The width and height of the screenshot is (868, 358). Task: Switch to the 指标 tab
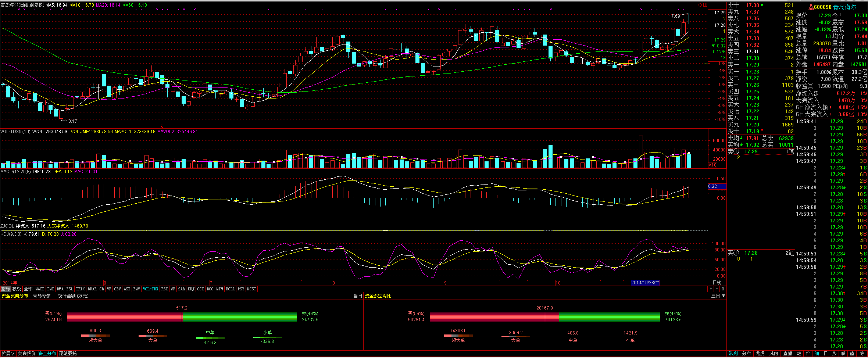[6, 289]
